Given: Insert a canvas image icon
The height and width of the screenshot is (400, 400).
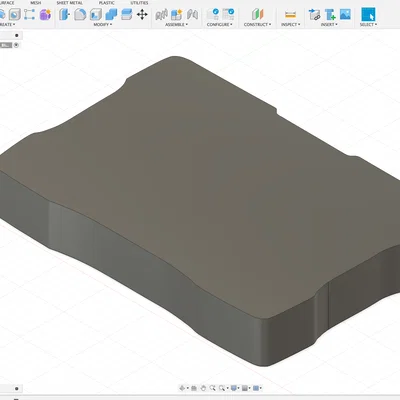Looking at the screenshot, I should (345, 14).
